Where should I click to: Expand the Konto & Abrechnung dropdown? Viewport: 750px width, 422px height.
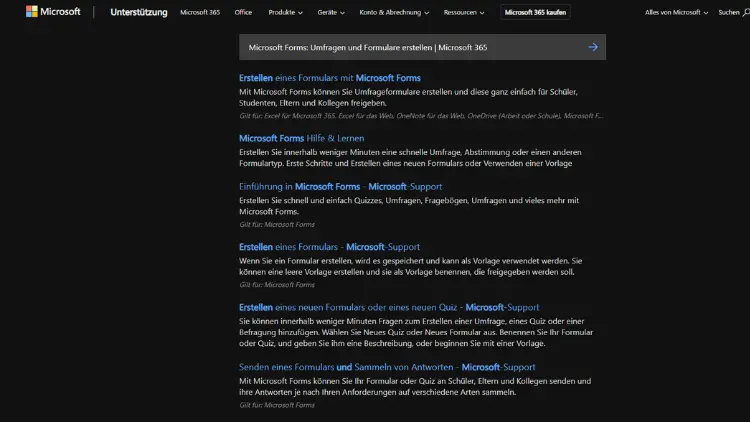click(394, 12)
